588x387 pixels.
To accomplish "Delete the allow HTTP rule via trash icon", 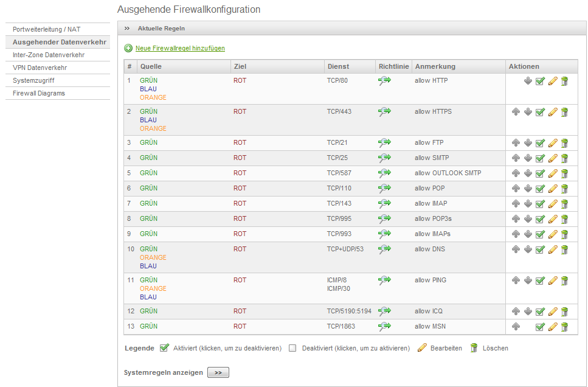I will pyautogui.click(x=564, y=82).
